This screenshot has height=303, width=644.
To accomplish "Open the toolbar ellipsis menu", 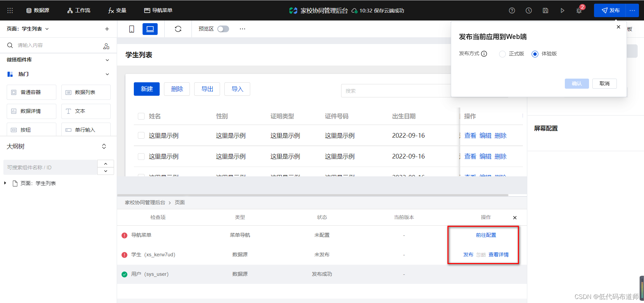I will [243, 29].
